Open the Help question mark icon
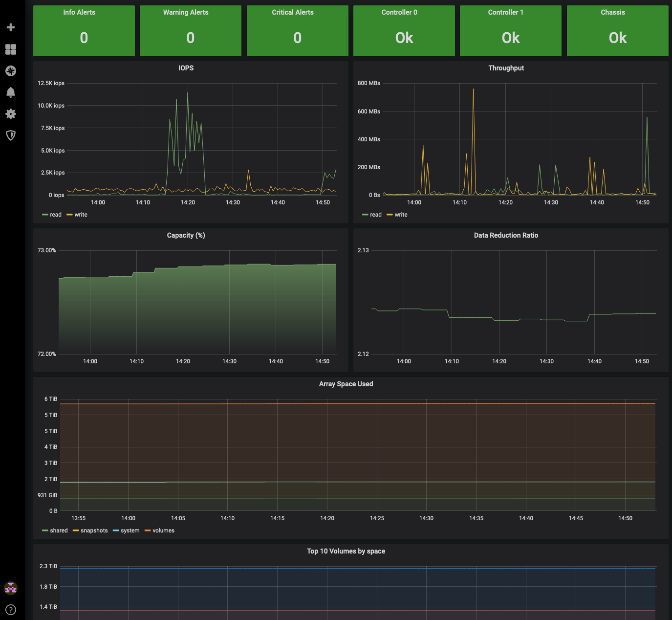 pyautogui.click(x=11, y=610)
